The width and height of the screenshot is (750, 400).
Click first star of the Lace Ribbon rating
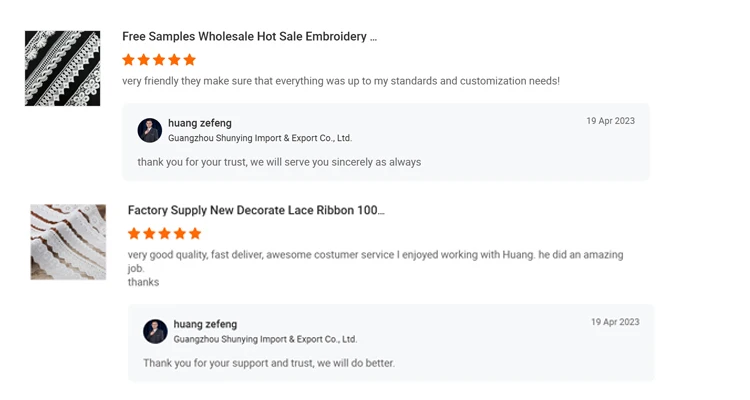point(134,234)
